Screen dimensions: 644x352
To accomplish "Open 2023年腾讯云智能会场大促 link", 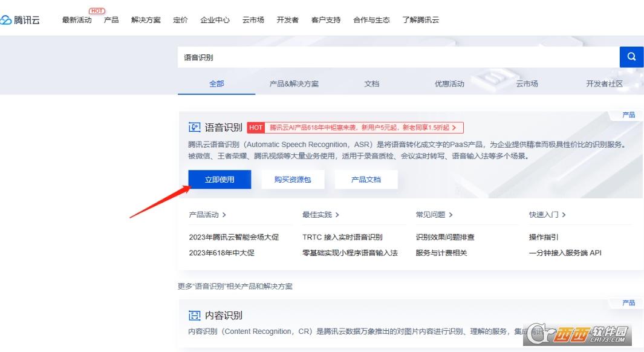I will pyautogui.click(x=233, y=238).
